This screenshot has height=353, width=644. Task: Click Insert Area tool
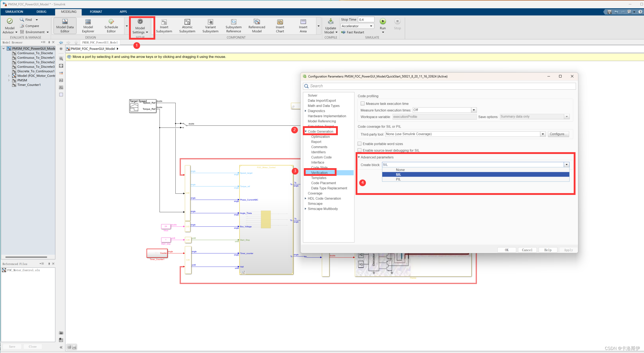(303, 26)
